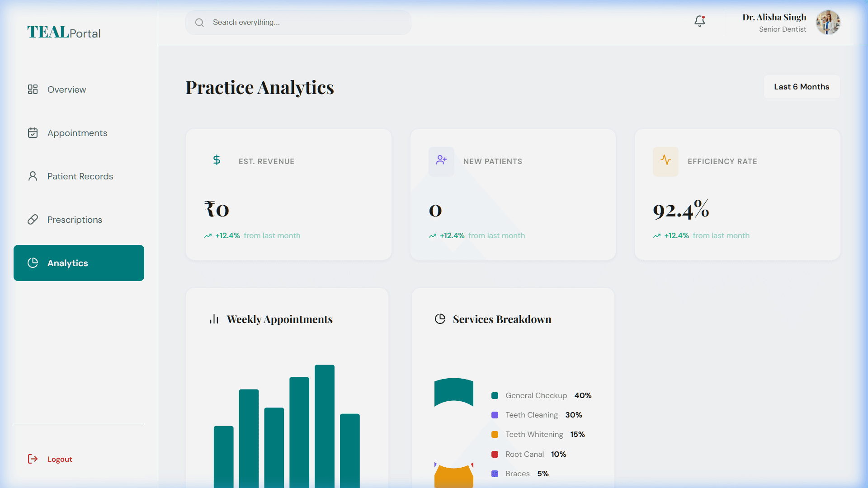Navigate to Prescriptions
The width and height of the screenshot is (868, 488).
click(79, 220)
